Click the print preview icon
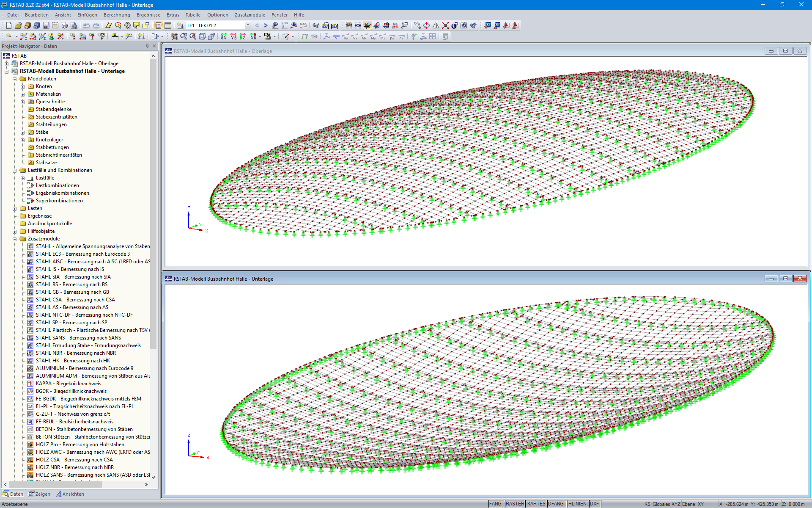This screenshot has width=812, height=508. [x=74, y=25]
